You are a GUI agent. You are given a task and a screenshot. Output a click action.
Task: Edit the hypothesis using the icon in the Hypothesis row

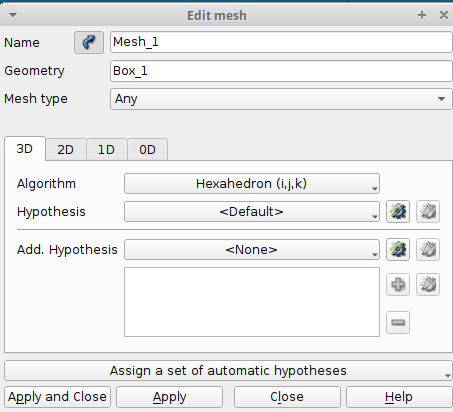tap(428, 211)
